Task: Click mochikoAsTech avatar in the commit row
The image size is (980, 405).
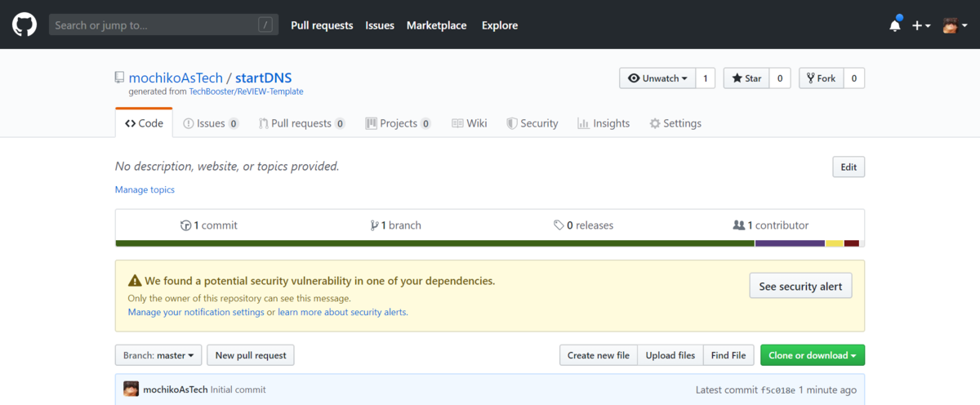Action: (x=131, y=389)
